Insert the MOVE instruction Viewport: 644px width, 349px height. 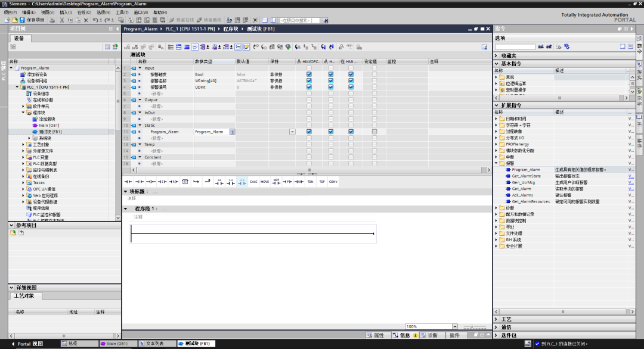pos(265,182)
